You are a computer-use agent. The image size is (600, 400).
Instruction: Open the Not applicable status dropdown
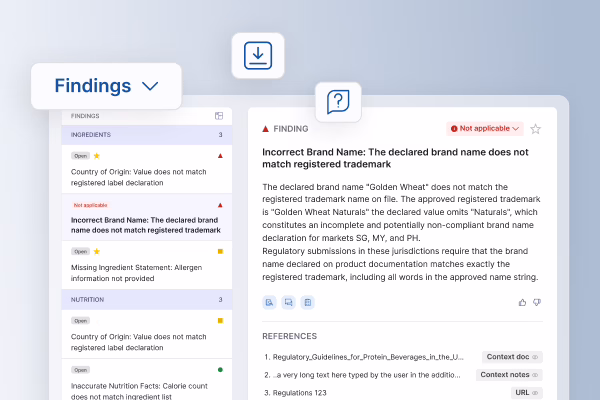pyautogui.click(x=485, y=129)
